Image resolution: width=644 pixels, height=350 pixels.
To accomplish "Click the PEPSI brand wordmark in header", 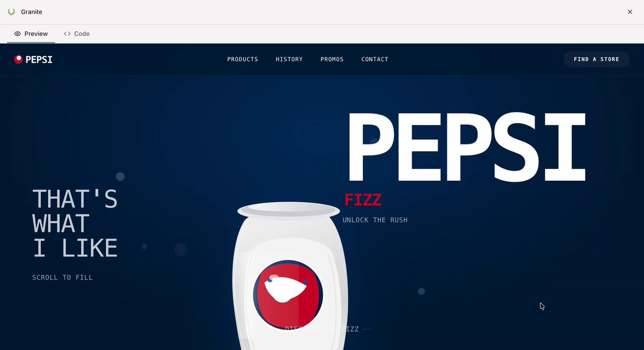I will [39, 59].
